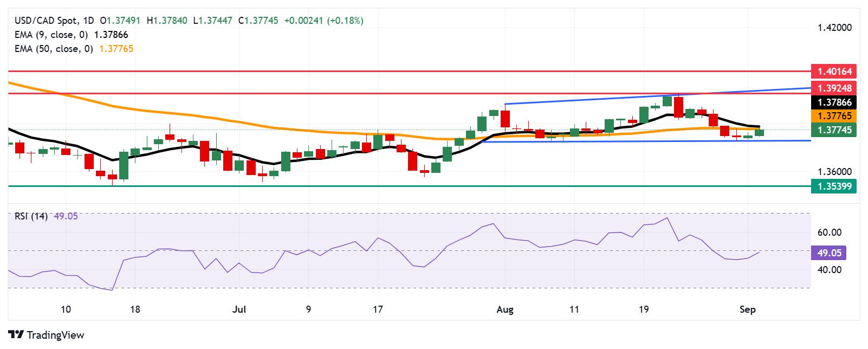Click the 1.42000 price scale label
This screenshot has width=868, height=349.
click(x=834, y=28)
